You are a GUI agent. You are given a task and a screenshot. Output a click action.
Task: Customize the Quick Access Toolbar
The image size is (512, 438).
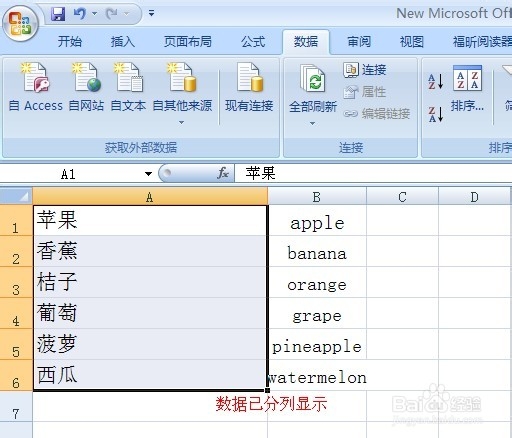point(151,13)
